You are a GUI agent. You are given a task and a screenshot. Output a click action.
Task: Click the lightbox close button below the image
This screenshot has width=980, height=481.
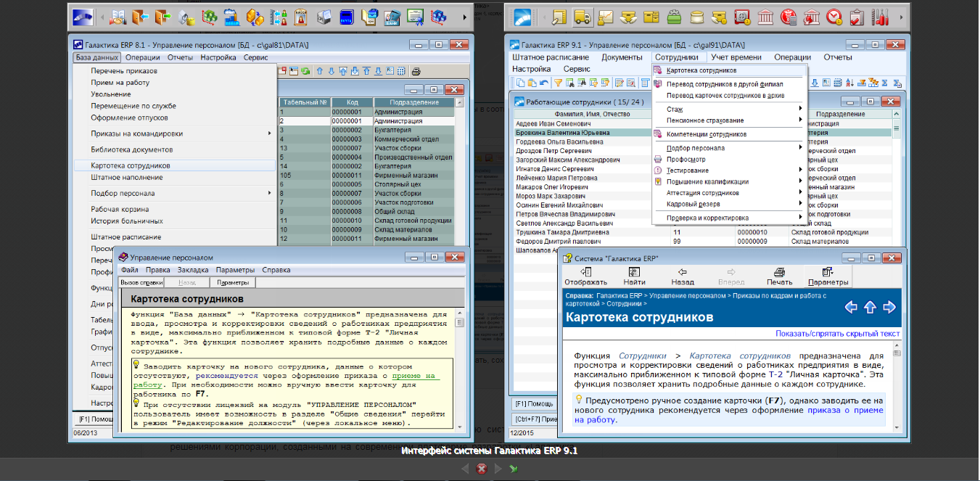coord(480,469)
